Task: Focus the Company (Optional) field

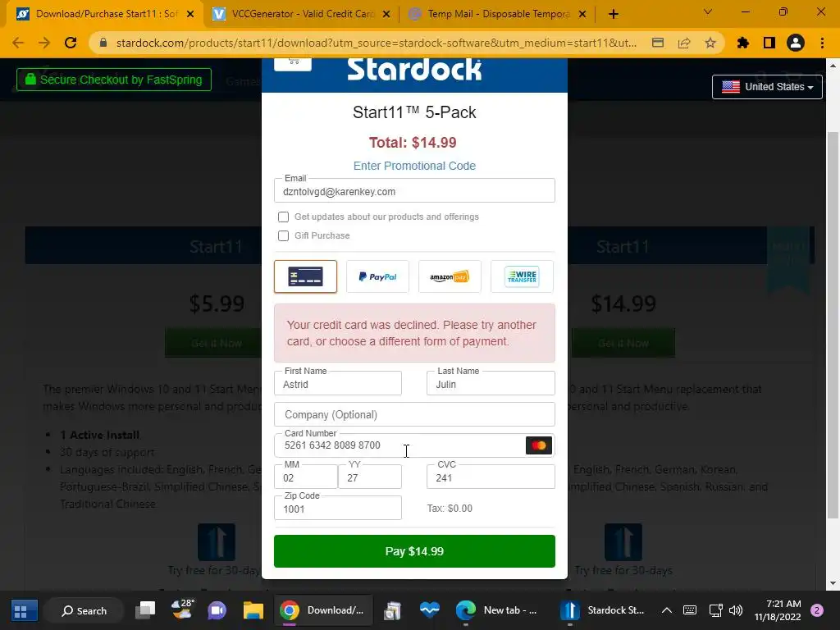Action: (414, 414)
